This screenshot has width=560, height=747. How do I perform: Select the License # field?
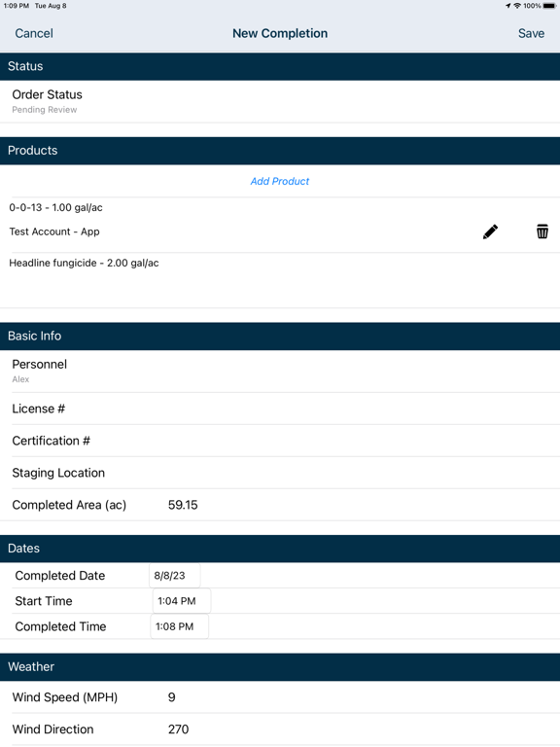pos(280,409)
